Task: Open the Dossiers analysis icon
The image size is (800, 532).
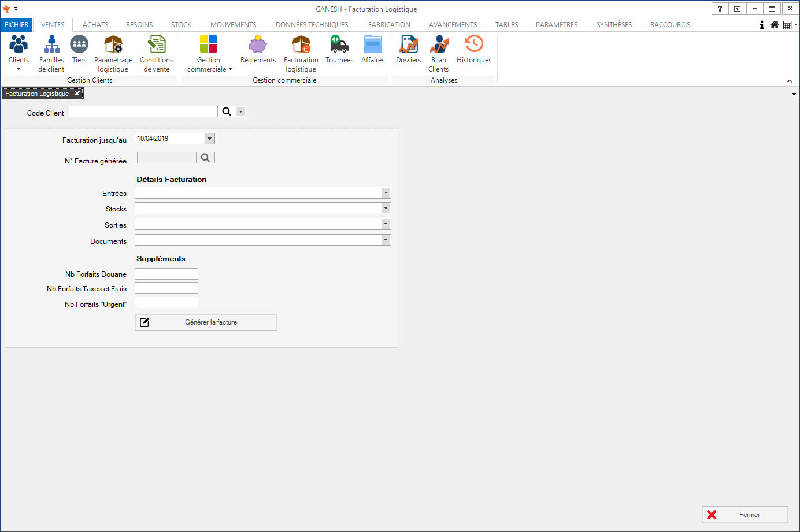Action: [x=409, y=45]
